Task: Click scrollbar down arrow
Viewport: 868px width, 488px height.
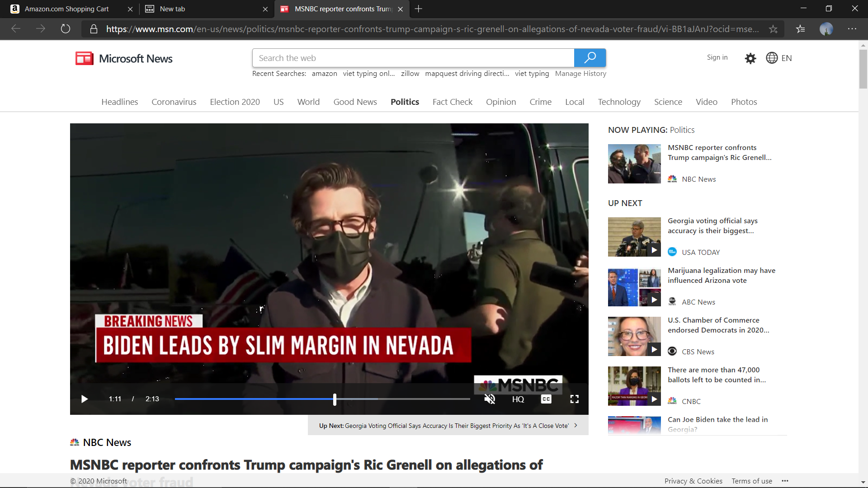Action: 863,482
